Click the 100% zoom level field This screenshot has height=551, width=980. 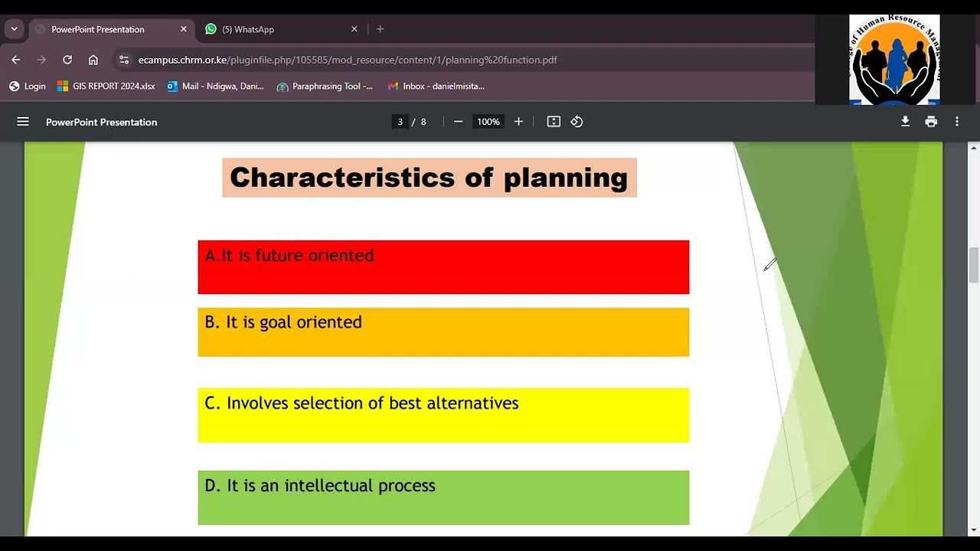(488, 122)
